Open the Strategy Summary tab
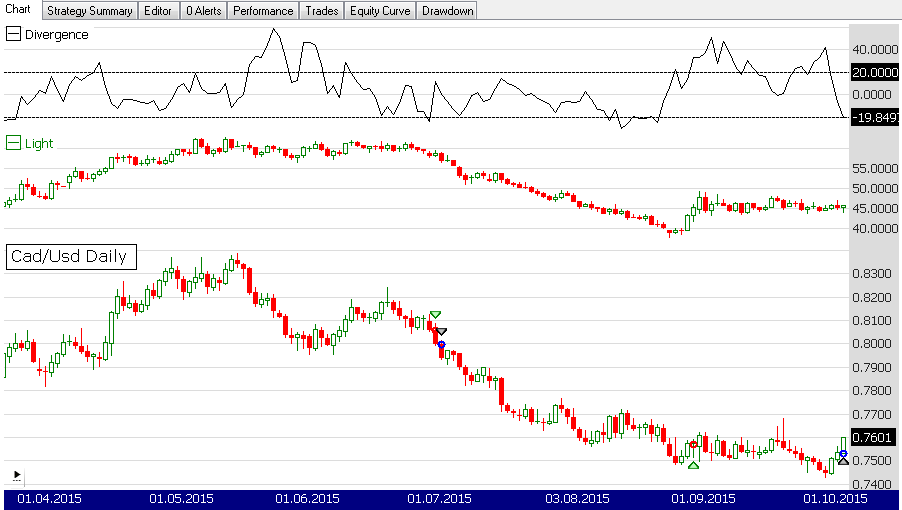This screenshot has height=510, width=902. (89, 11)
